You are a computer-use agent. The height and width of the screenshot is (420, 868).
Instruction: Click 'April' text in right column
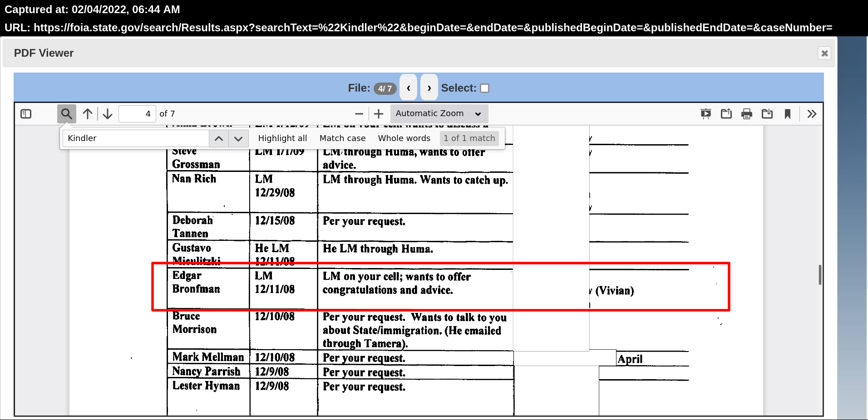630,359
